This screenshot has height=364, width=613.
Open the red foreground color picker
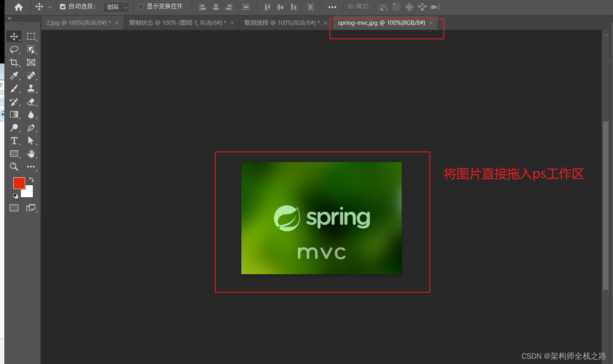click(x=19, y=183)
